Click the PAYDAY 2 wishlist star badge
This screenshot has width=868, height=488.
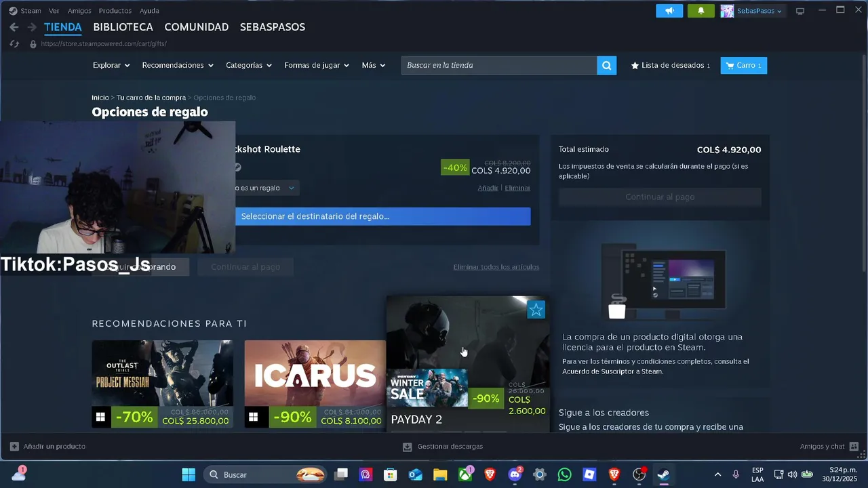pyautogui.click(x=536, y=310)
